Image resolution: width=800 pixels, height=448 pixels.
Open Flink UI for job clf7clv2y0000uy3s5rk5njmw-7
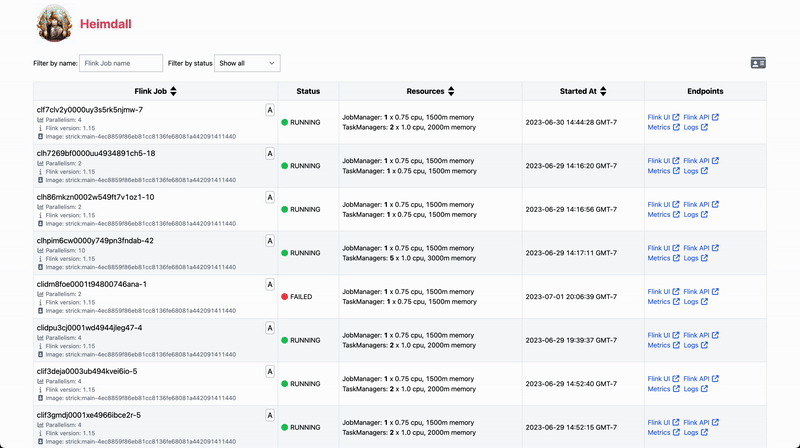coord(663,117)
